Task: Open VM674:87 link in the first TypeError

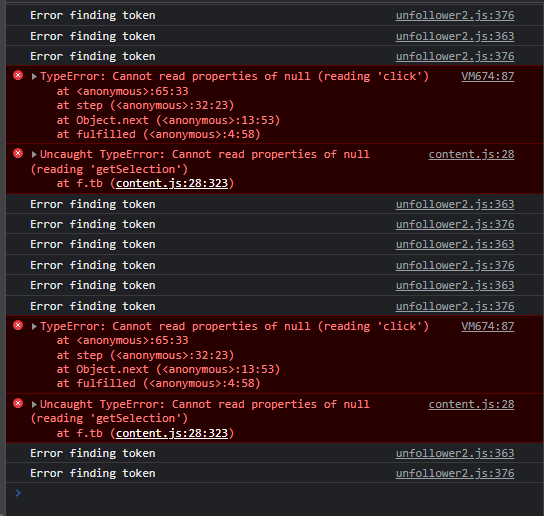Action: click(487, 76)
